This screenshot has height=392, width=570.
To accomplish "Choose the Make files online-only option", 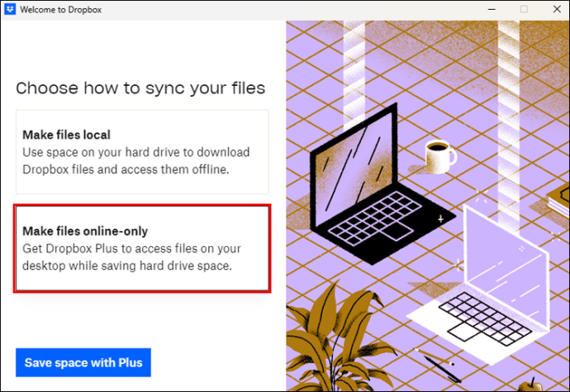I will (142, 248).
